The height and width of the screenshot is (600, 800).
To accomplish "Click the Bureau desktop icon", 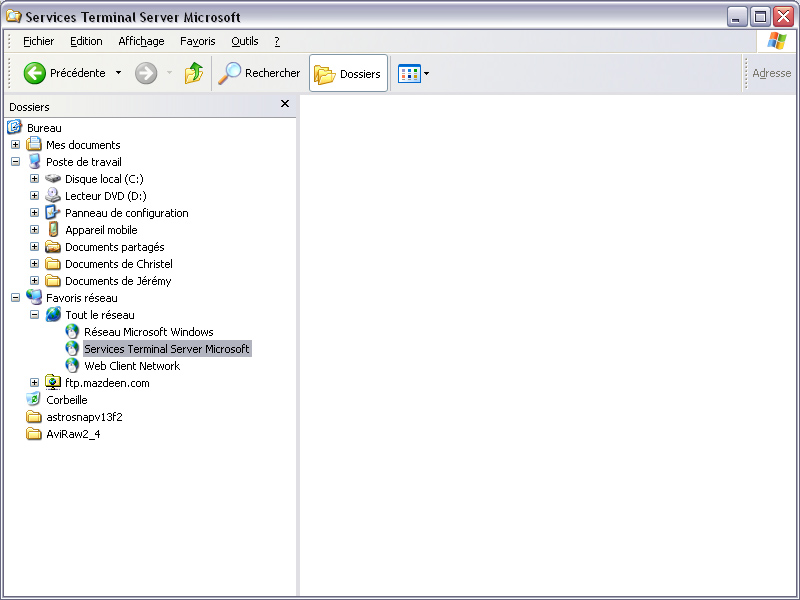I will tap(15, 127).
